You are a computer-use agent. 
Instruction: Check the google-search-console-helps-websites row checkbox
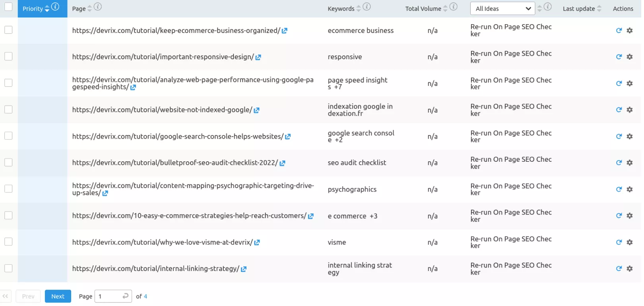8,136
